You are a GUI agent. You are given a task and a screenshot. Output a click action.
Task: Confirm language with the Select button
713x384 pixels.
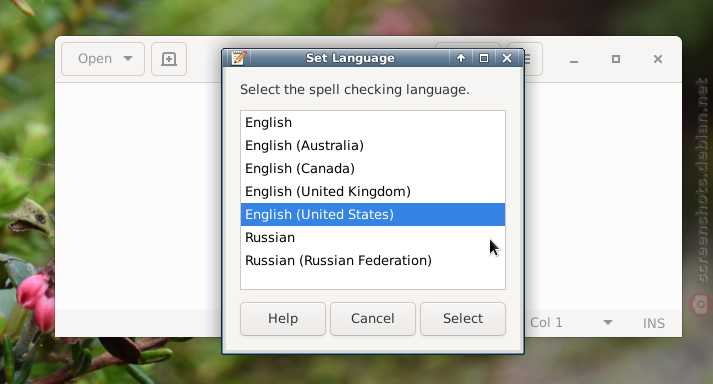tap(463, 319)
